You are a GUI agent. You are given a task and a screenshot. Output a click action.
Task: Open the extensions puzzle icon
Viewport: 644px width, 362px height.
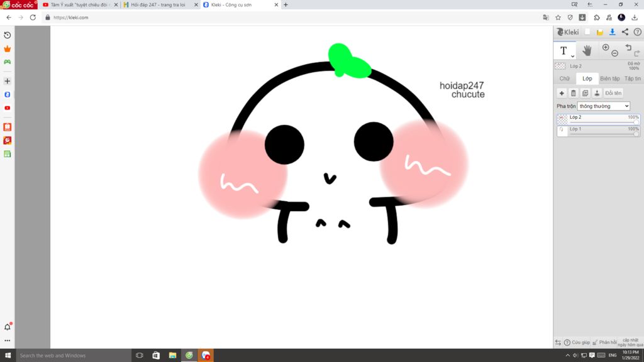coord(597,18)
